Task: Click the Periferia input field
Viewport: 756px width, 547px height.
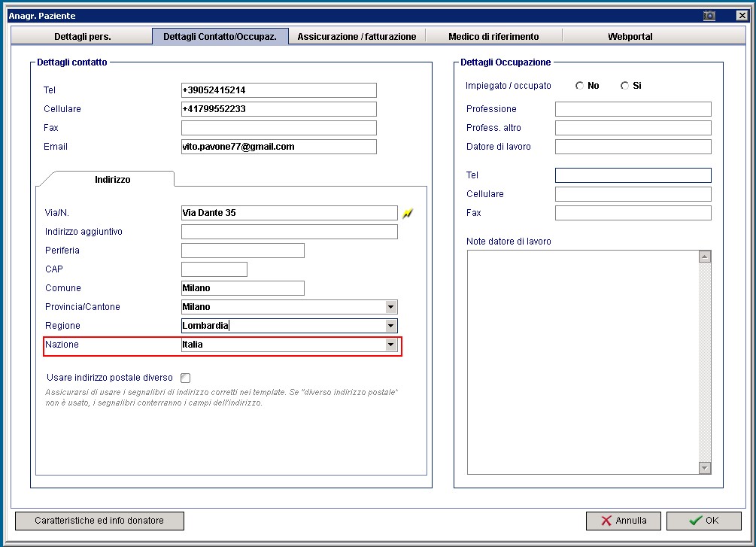Action: point(242,251)
